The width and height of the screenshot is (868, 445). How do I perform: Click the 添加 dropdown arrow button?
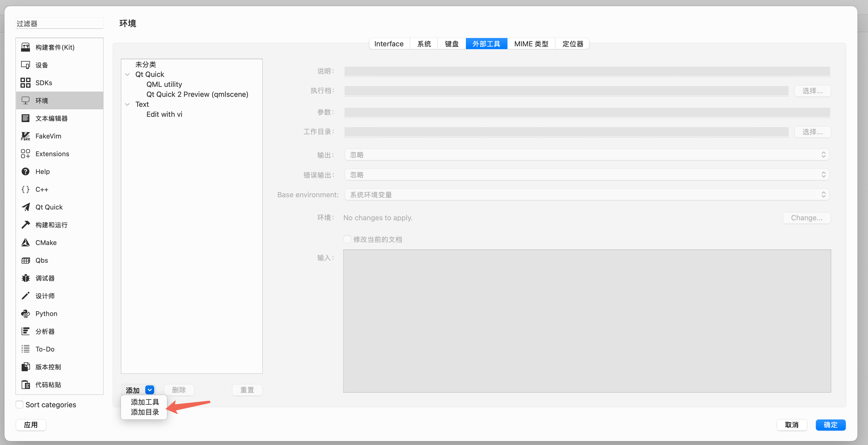pos(149,390)
